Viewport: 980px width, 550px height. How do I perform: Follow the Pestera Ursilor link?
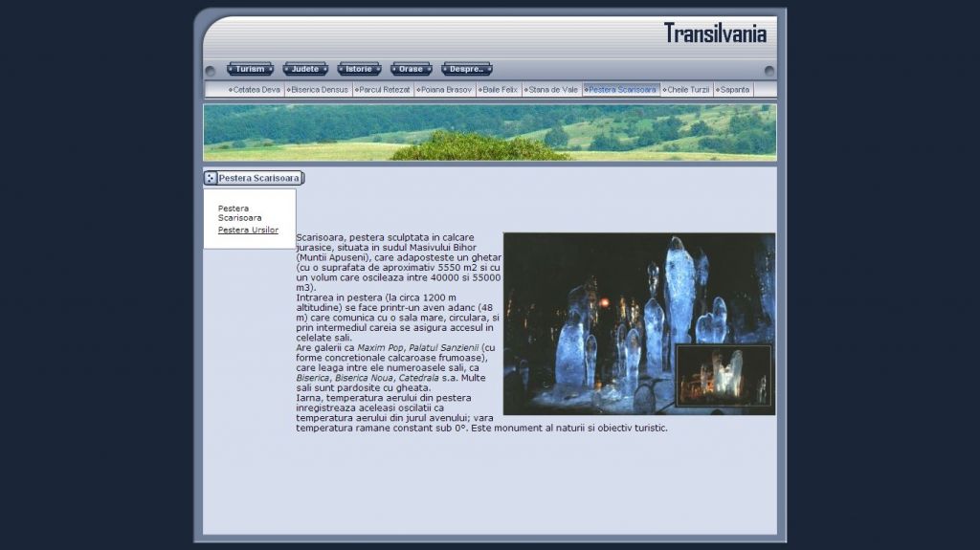point(248,231)
